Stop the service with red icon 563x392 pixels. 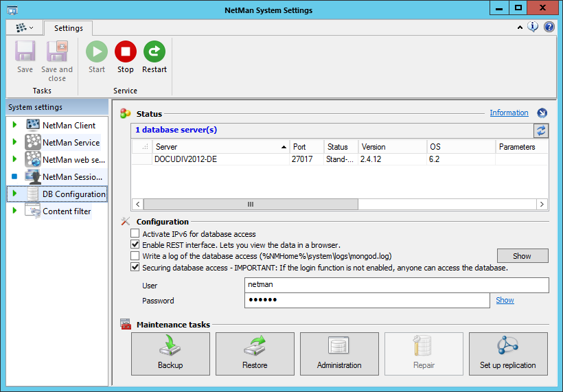click(x=126, y=51)
